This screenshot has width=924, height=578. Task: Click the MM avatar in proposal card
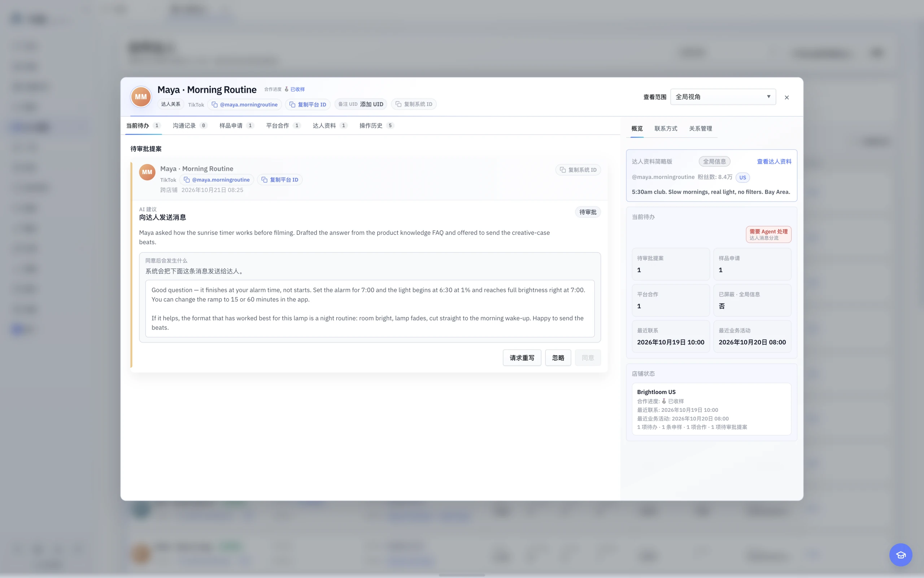click(147, 172)
